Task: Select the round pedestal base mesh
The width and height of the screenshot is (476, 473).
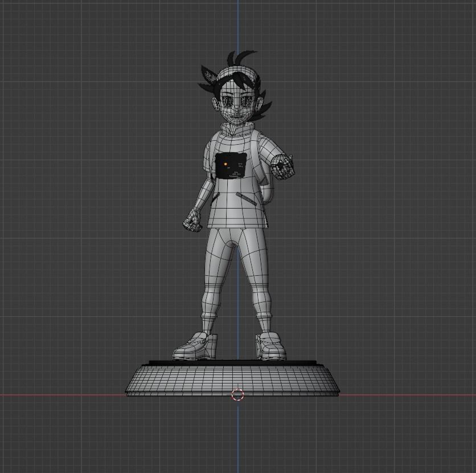Action: click(x=232, y=378)
